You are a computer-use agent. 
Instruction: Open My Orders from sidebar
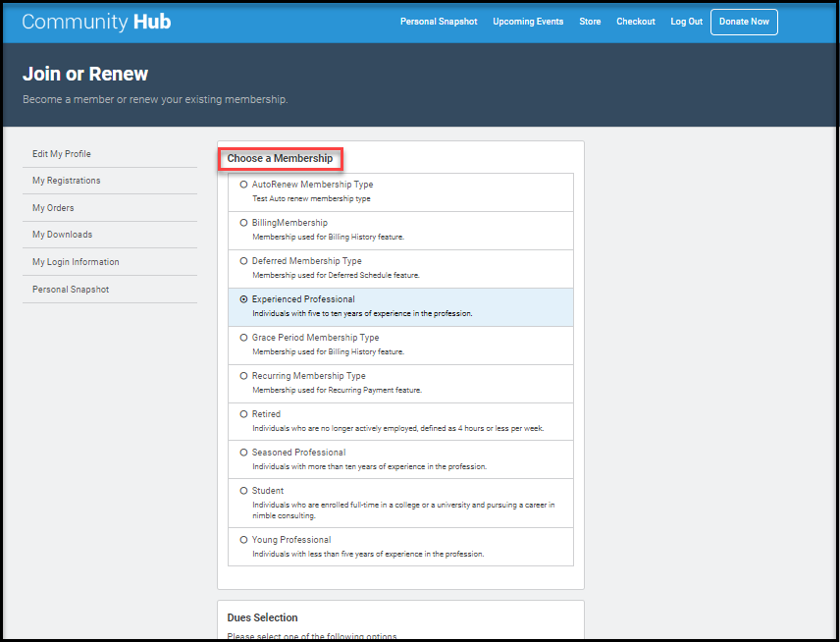(53, 208)
